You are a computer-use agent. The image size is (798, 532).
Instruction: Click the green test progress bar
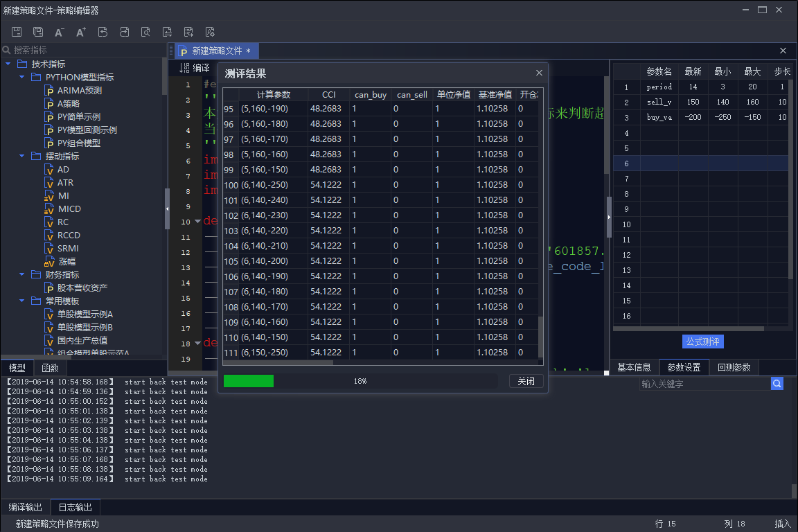click(x=249, y=381)
